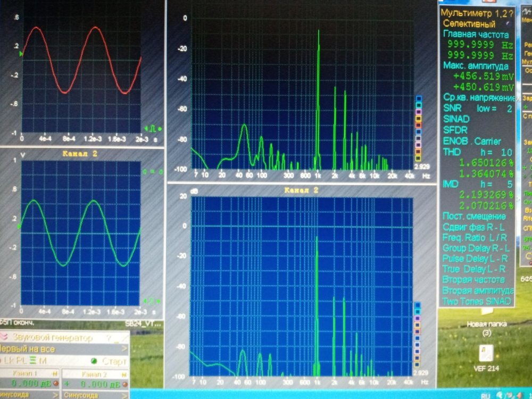Click the Новая папка (3) desktop folder
This screenshot has height=399, width=532.
tap(487, 327)
